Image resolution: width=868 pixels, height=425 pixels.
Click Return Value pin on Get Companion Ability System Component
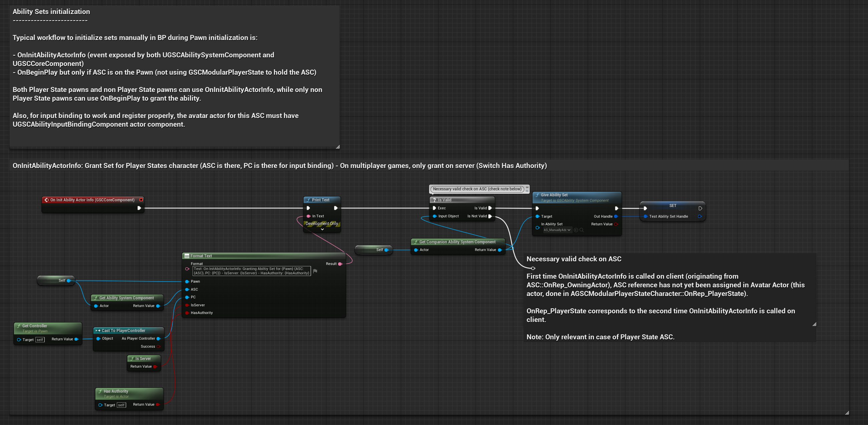point(500,250)
